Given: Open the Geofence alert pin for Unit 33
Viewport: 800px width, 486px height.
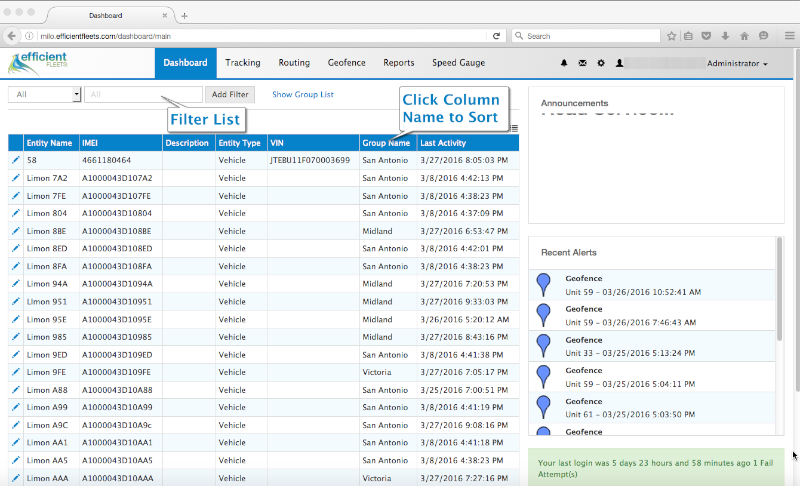Looking at the screenshot, I should (544, 346).
